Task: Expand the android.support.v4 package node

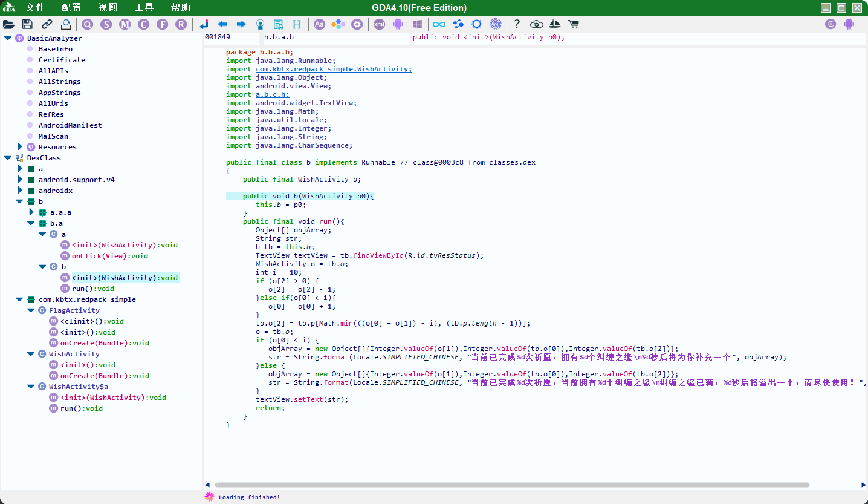Action: coord(20,180)
